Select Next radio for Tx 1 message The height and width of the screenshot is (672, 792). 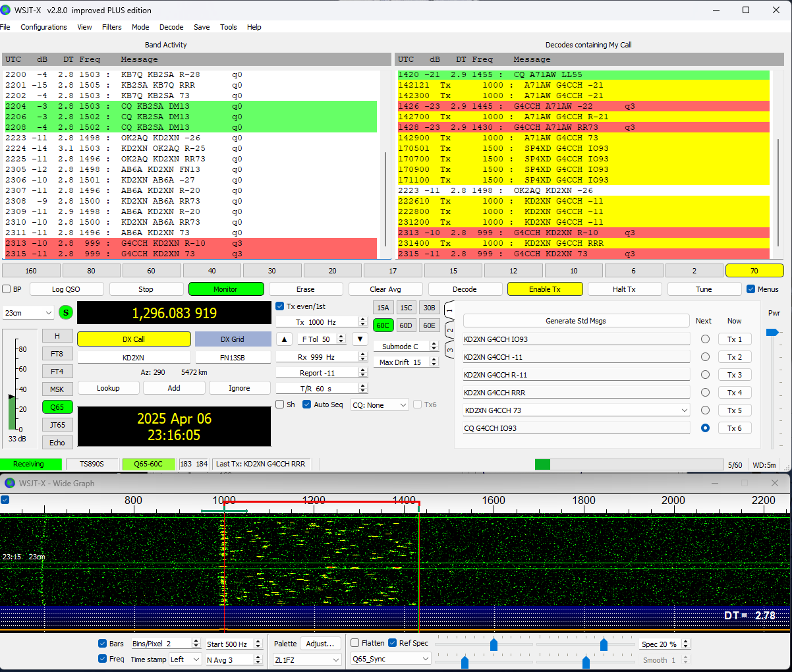[x=705, y=339]
